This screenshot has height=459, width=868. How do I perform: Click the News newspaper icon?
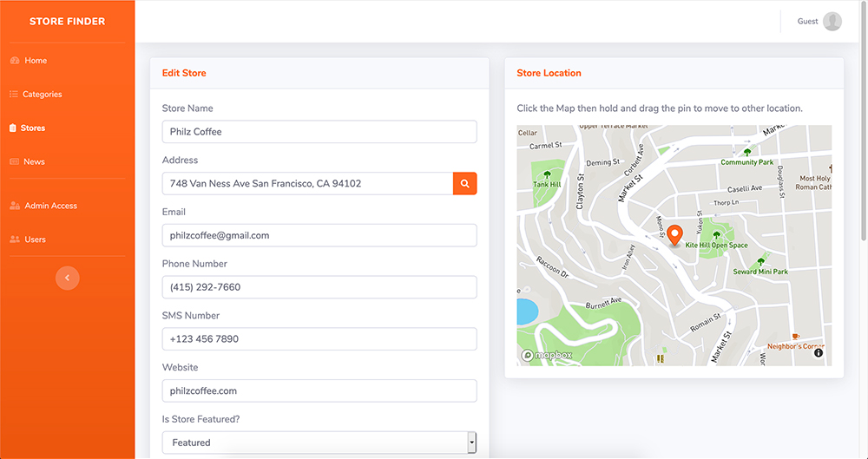coord(15,161)
